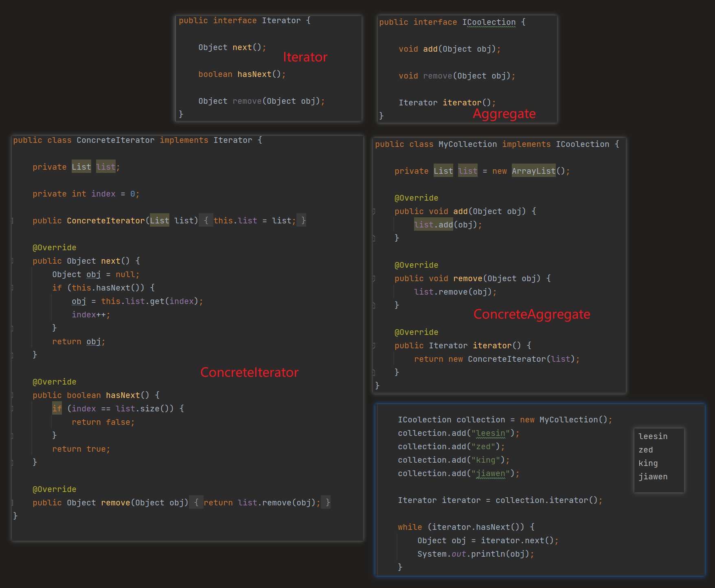Click 'public void remove(Object obj) {' in MyCollection
Screen dimensions: 715x588
(x=473, y=279)
